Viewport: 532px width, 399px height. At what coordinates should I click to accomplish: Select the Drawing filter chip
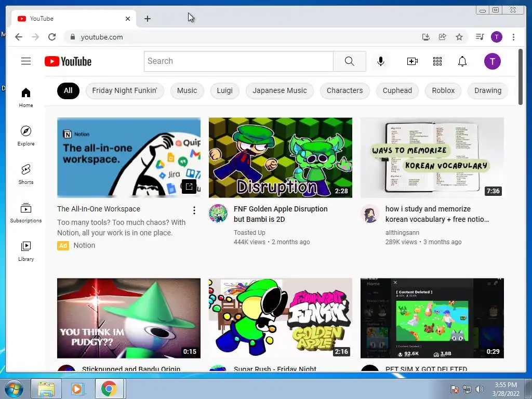click(x=488, y=90)
